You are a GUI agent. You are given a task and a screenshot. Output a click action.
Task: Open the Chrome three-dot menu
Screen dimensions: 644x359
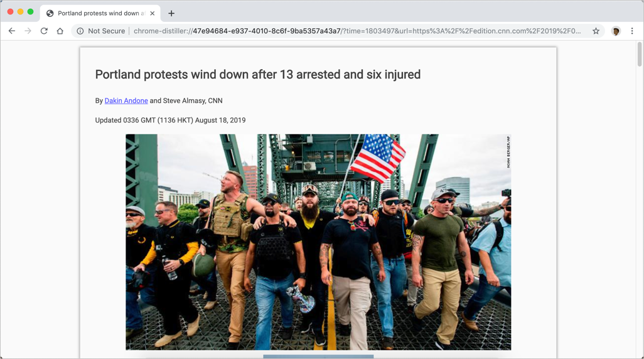(x=632, y=31)
